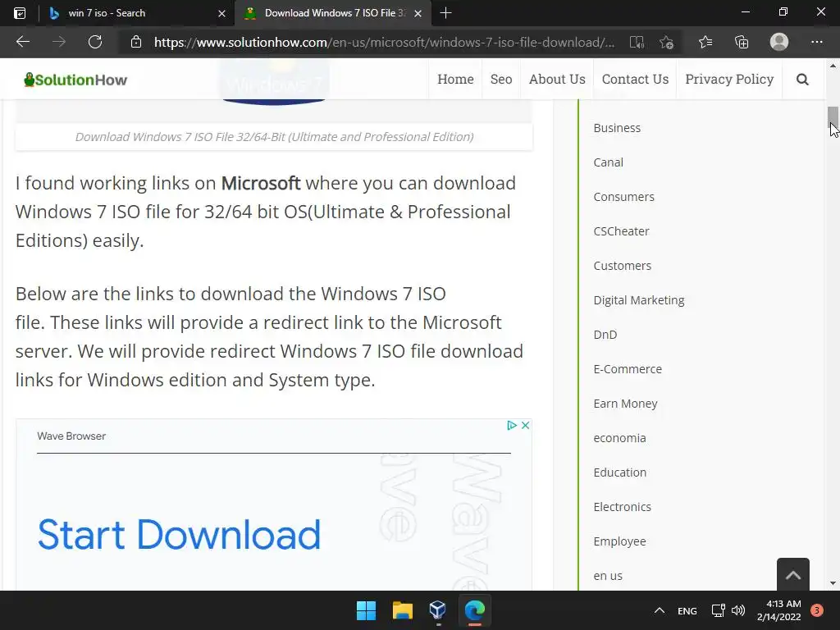Image resolution: width=840 pixels, height=630 pixels.
Task: Show hidden system tray icons
Action: (660, 610)
